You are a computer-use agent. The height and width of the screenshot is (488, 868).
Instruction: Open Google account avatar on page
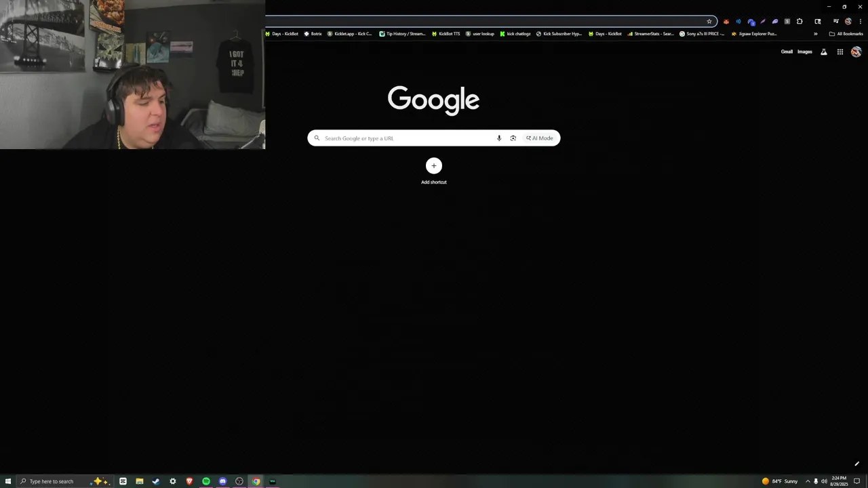[x=856, y=52]
